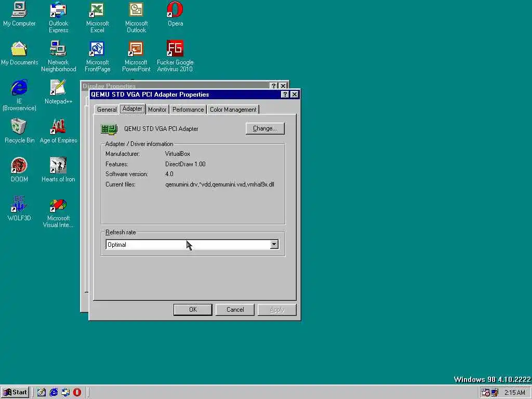The width and height of the screenshot is (532, 399).
Task: Select the Microsoft Outlook desktop icon
Action: pos(137,17)
